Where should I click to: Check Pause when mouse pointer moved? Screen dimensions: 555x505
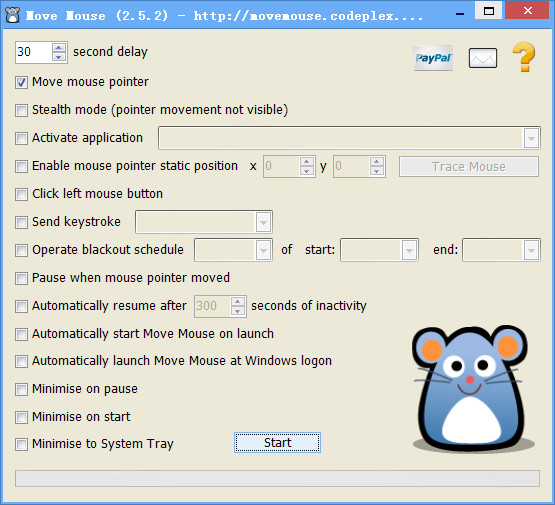[x=21, y=278]
